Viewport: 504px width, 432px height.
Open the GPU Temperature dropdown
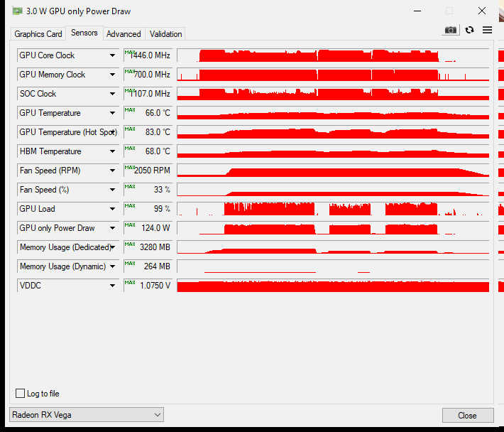pos(112,113)
